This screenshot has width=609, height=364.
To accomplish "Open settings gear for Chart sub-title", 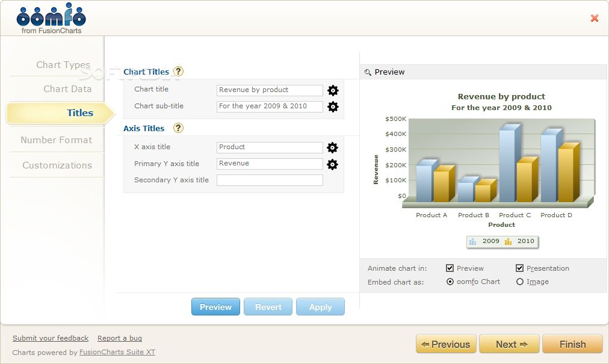I will 333,107.
